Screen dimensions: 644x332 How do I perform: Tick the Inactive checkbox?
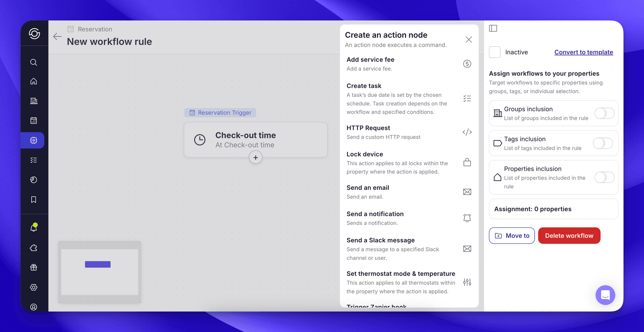tap(494, 52)
